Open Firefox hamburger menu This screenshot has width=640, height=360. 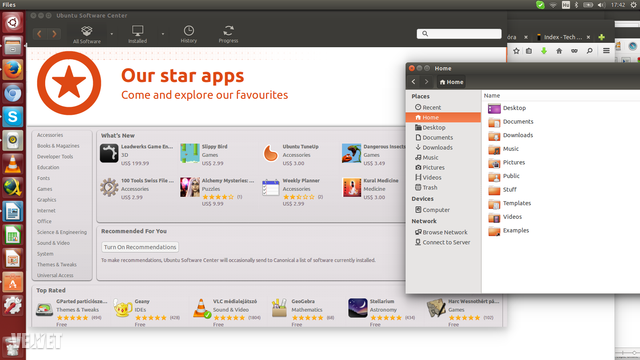[606, 51]
